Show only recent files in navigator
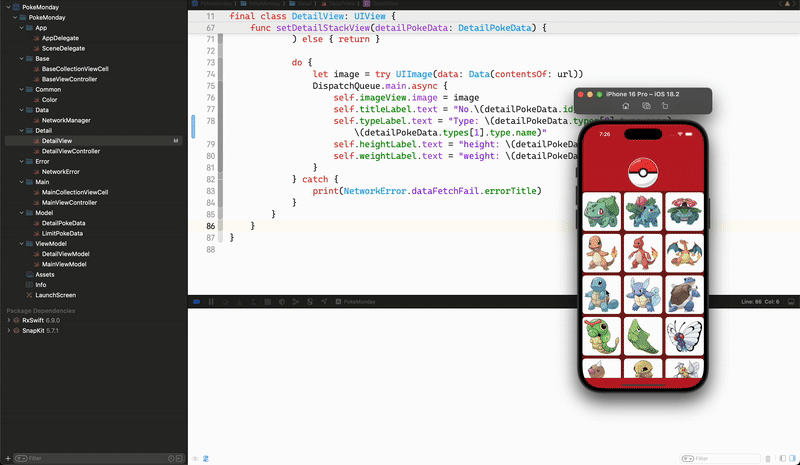This screenshot has height=465, width=800. (x=171, y=458)
